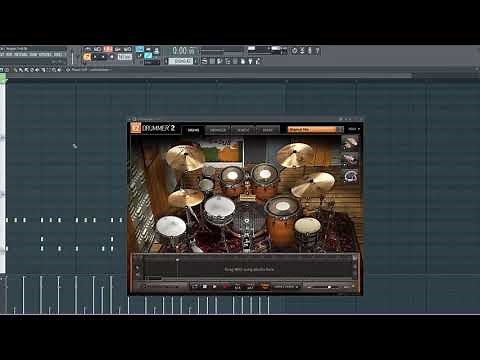Switch to the EZdrummer Mixer tab
Screen dimensions: 480x360
click(x=268, y=130)
